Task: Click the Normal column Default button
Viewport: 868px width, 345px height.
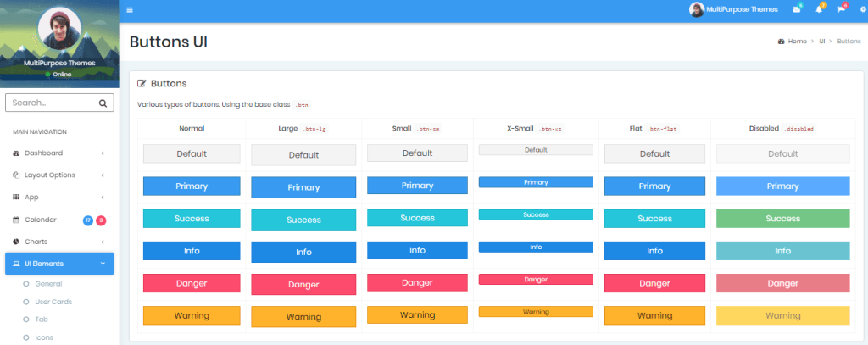Action: [x=192, y=153]
